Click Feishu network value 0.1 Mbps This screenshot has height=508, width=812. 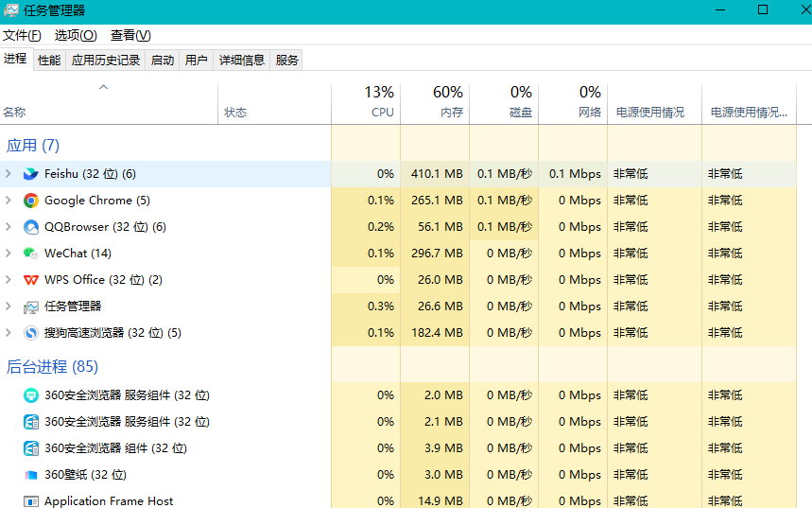coord(575,174)
